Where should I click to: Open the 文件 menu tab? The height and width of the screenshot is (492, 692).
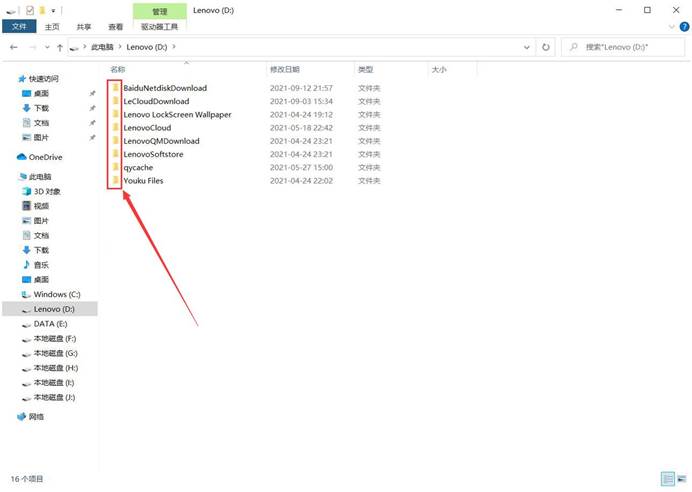[x=20, y=28]
